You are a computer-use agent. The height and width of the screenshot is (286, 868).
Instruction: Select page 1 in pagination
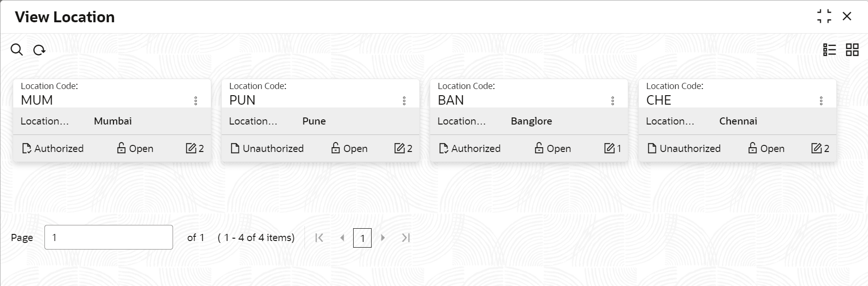pos(362,238)
